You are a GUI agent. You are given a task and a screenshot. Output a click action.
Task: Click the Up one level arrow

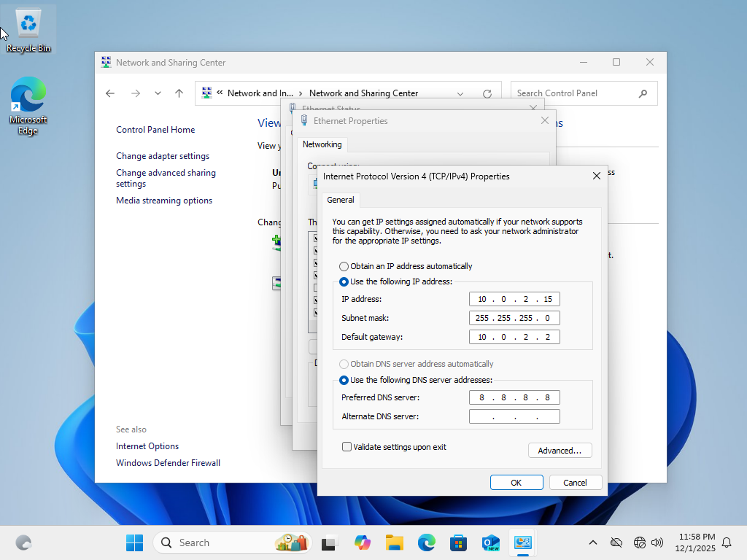click(179, 93)
